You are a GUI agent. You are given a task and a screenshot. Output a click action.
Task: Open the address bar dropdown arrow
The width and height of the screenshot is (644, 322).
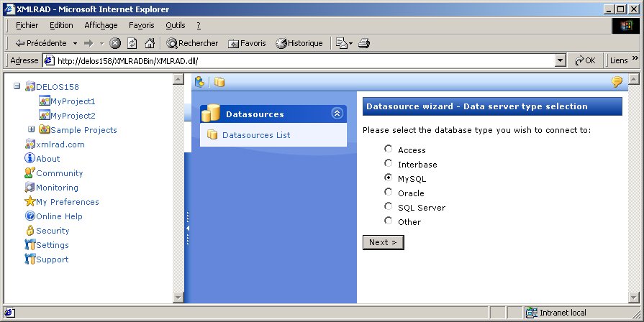tap(561, 61)
